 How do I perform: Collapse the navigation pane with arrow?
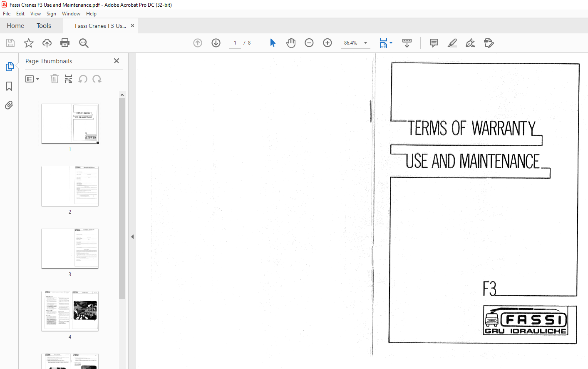click(x=132, y=237)
